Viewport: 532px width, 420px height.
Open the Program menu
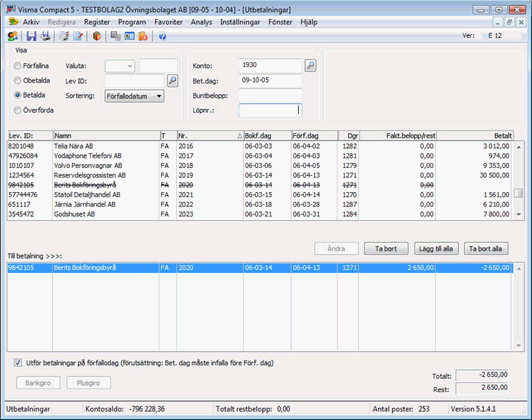pos(132,22)
